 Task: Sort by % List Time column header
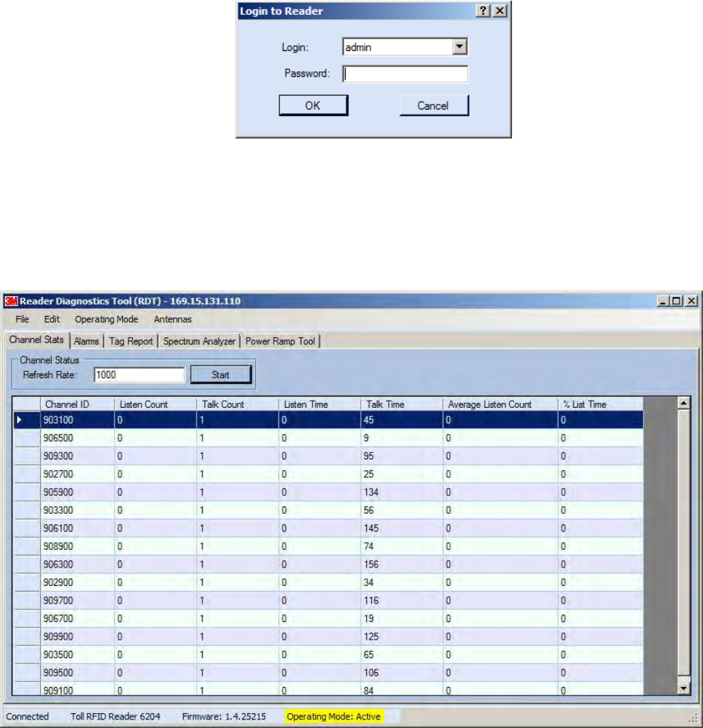(600, 404)
